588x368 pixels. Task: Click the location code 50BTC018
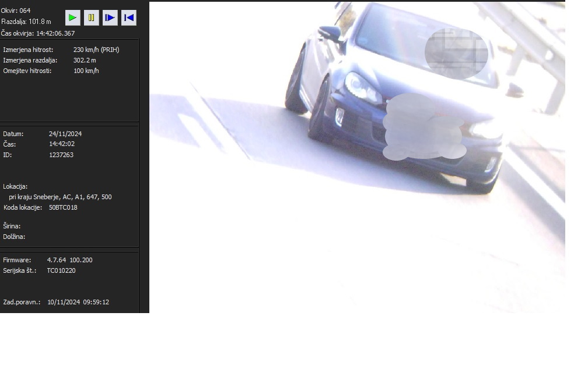click(63, 207)
